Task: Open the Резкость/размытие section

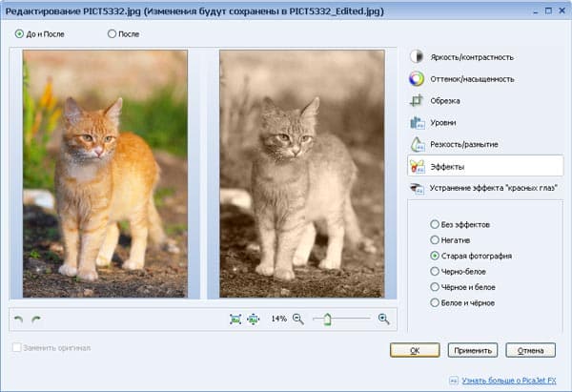Action: [x=464, y=144]
